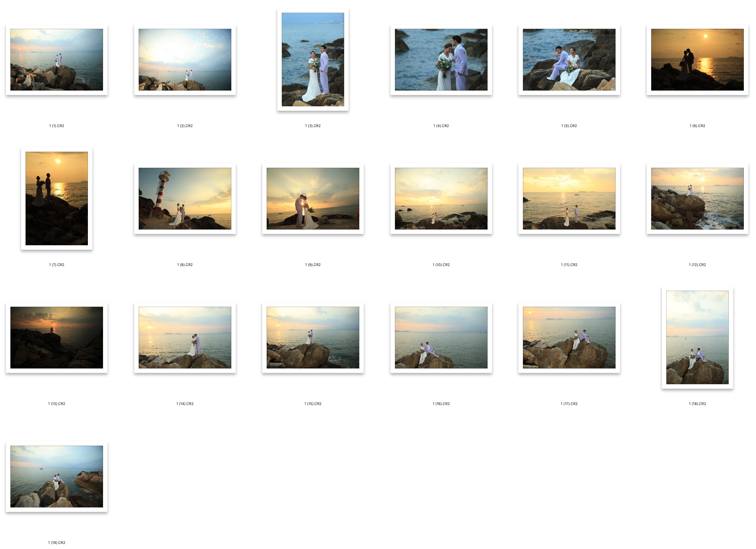
Task: Open the couple on rocks photo 1 (5).CR2
Action: 568,61
